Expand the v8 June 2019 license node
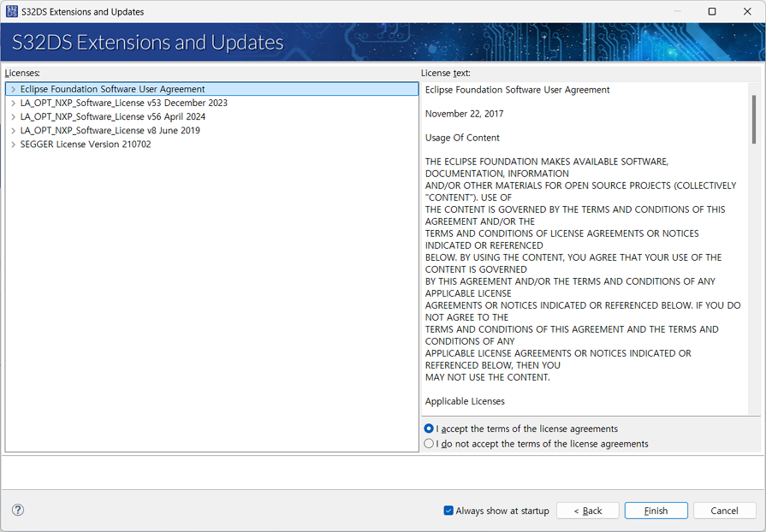766x532 pixels. click(x=13, y=130)
